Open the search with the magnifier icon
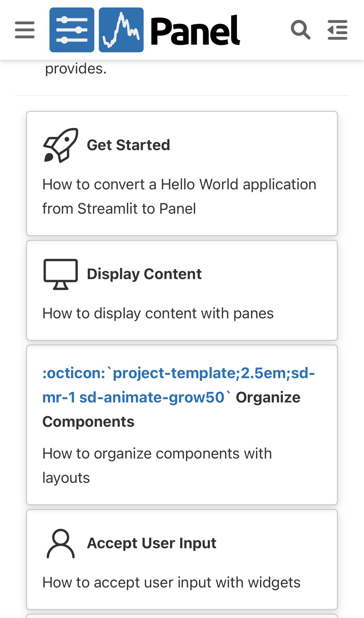The image size is (364, 618). (301, 30)
